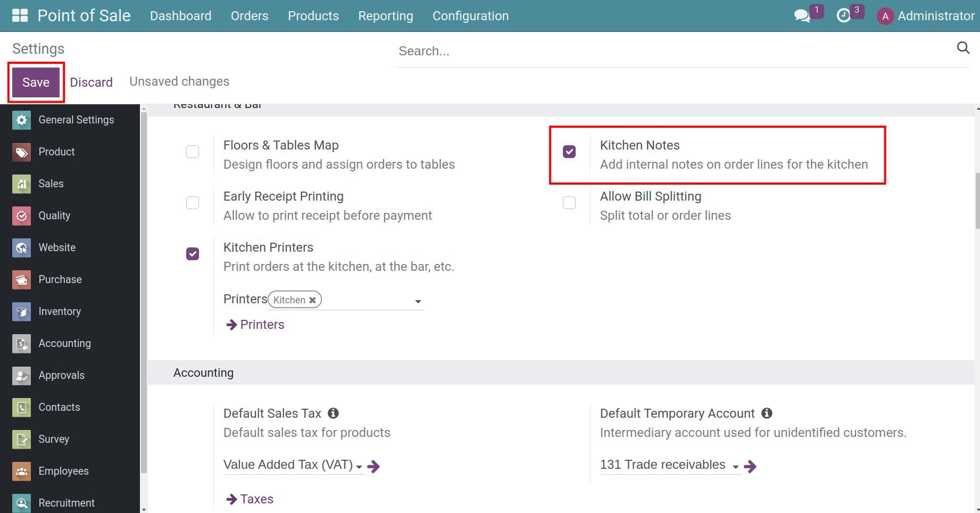Click the Recruitment icon in sidebar
The height and width of the screenshot is (513, 980).
[21, 503]
